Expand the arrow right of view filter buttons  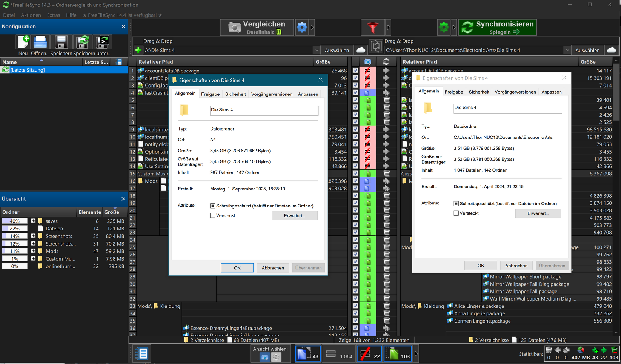[416, 354]
